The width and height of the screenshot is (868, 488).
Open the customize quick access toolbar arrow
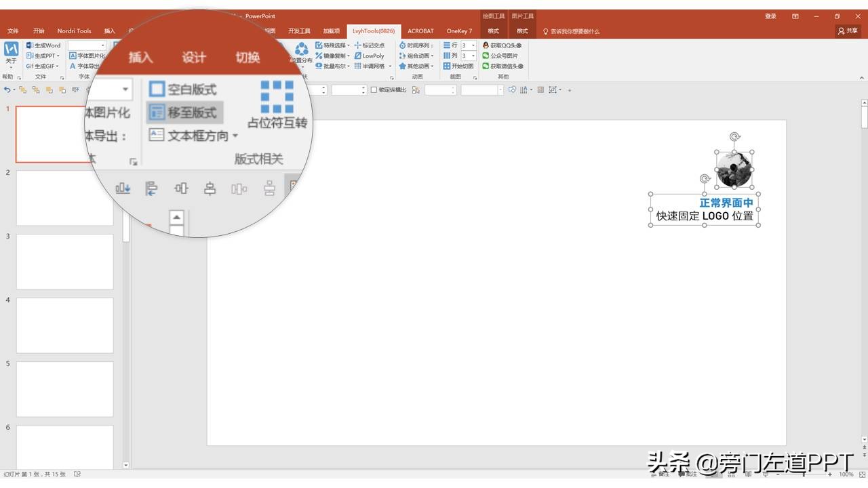pos(570,89)
